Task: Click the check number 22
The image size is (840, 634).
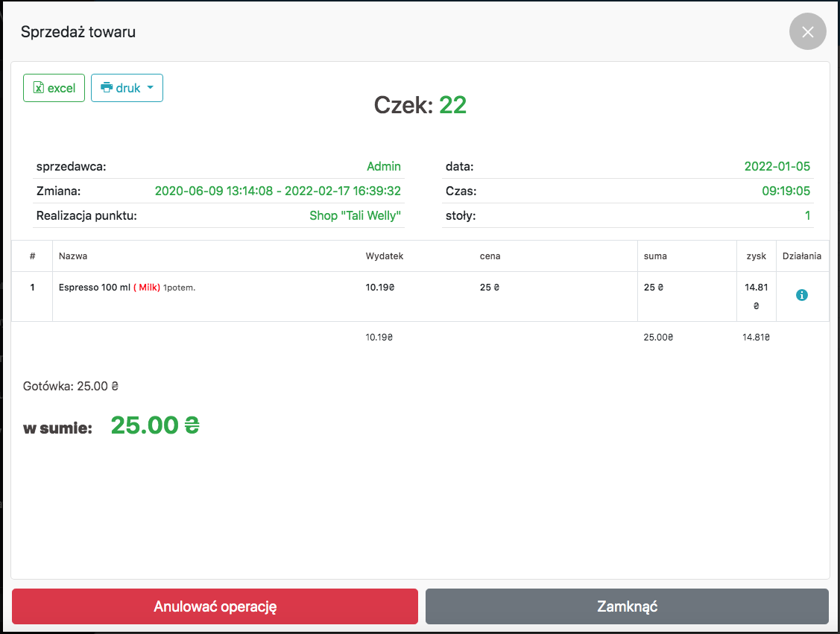Action: pos(452,105)
